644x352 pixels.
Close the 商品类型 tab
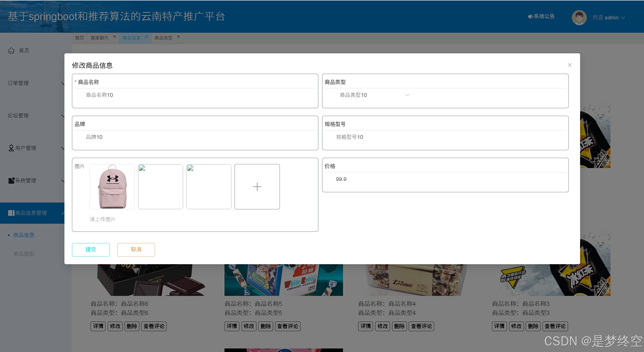tap(178, 36)
